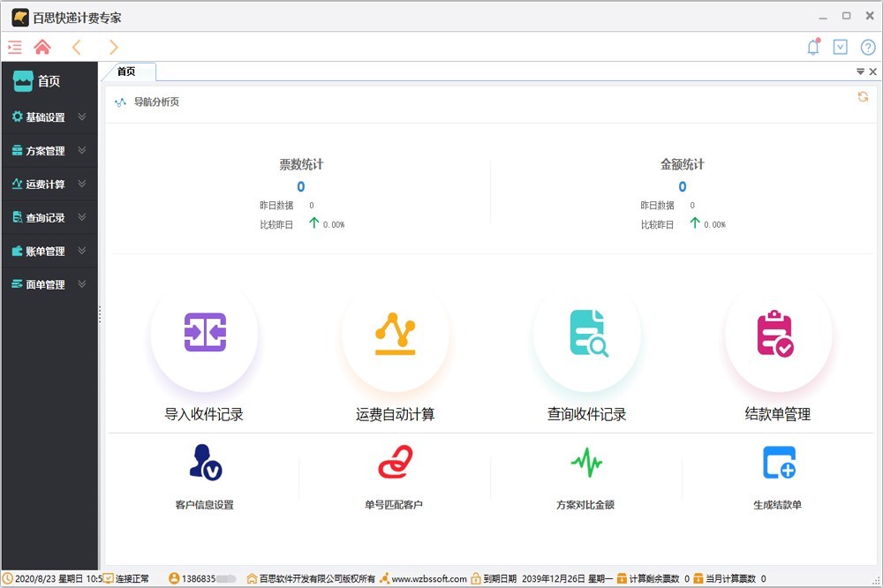Click the help question mark icon
This screenshot has width=883, height=588.
[866, 47]
